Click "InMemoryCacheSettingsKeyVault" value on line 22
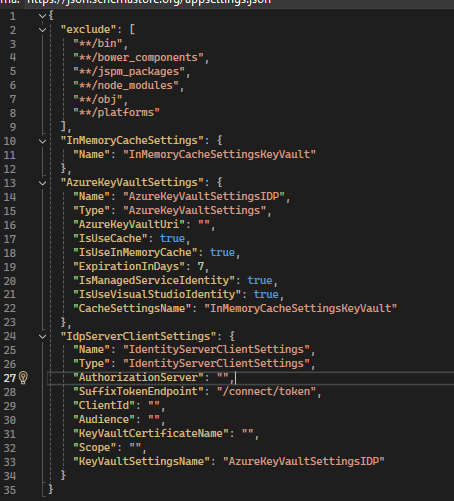This screenshot has width=454, height=501. pyautogui.click(x=300, y=308)
